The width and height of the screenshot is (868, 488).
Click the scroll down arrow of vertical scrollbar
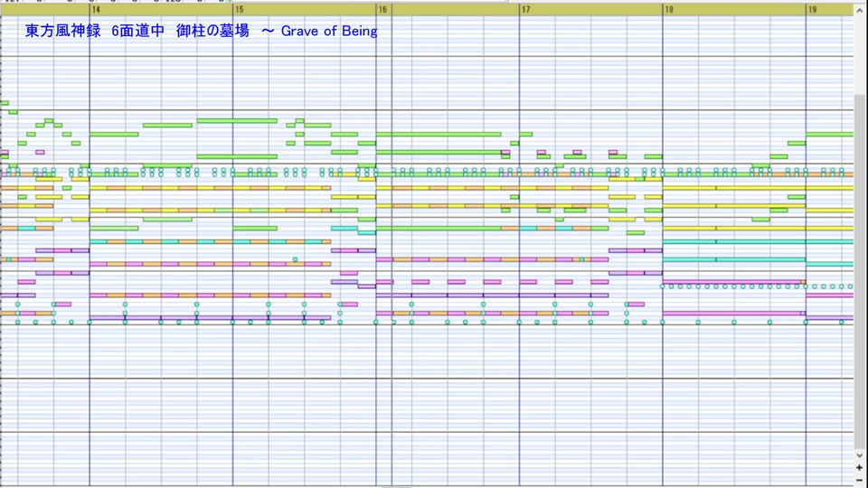pyautogui.click(x=860, y=455)
